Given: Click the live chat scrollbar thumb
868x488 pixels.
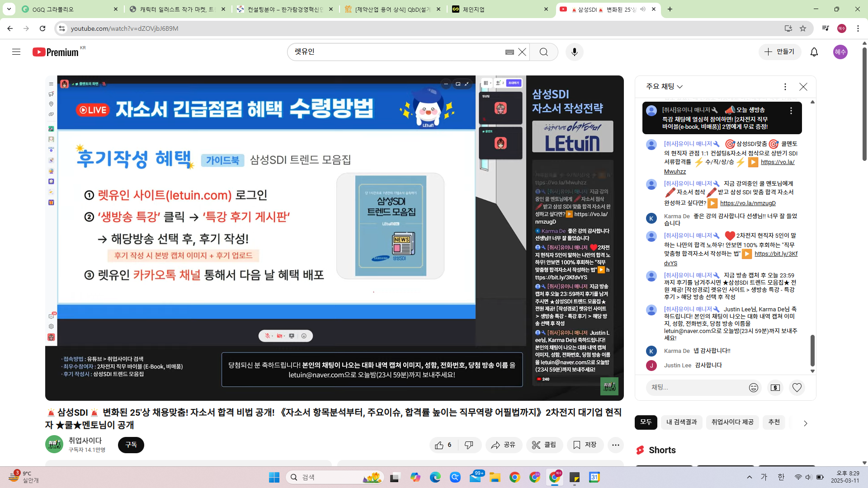Looking at the screenshot, I should [812, 350].
